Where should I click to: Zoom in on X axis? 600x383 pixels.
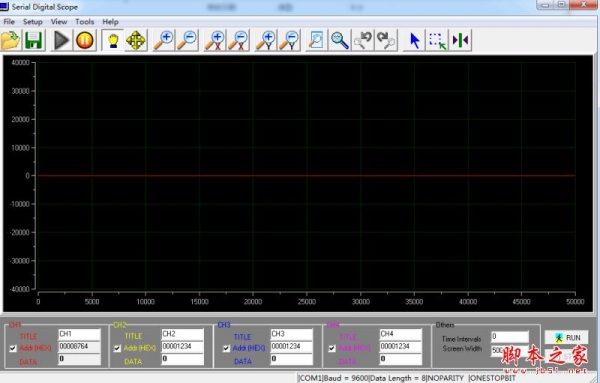pos(215,40)
